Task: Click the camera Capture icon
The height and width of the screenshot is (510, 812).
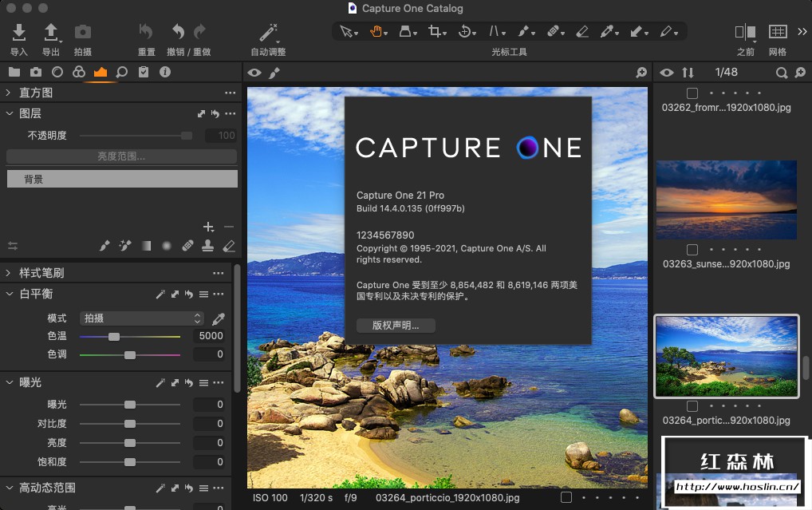Action: pos(83,33)
